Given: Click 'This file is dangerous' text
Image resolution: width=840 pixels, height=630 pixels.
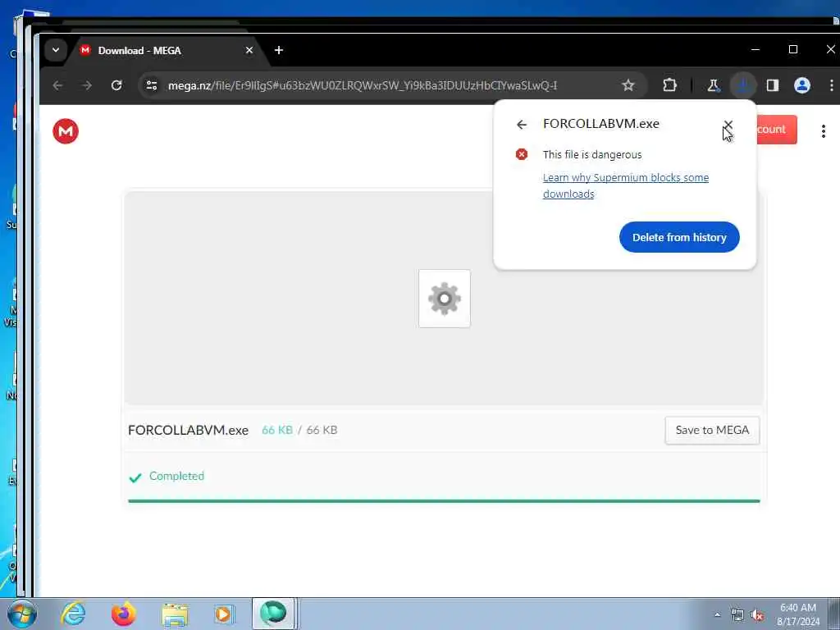Looking at the screenshot, I should click(592, 155).
